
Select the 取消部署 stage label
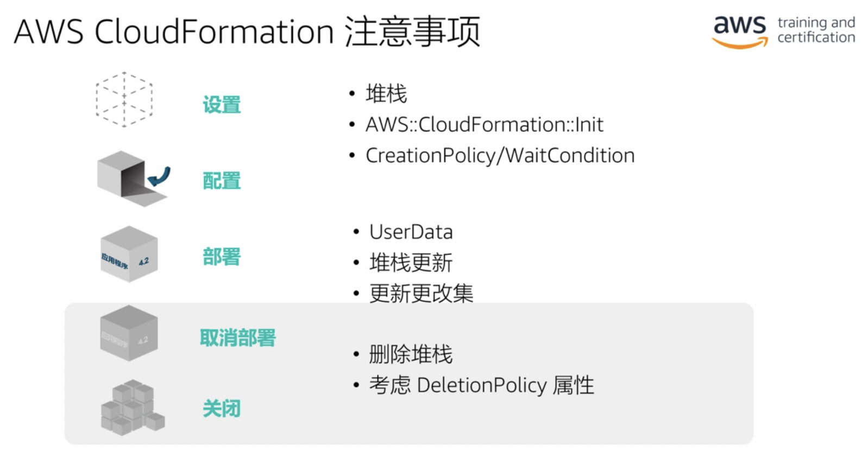coord(238,338)
